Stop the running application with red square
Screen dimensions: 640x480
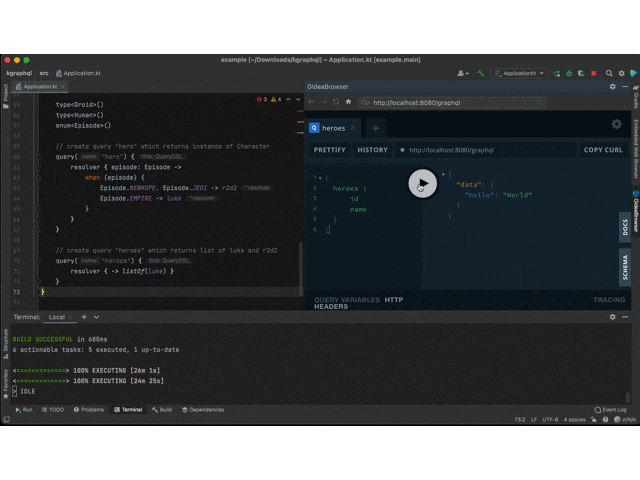pos(594,73)
